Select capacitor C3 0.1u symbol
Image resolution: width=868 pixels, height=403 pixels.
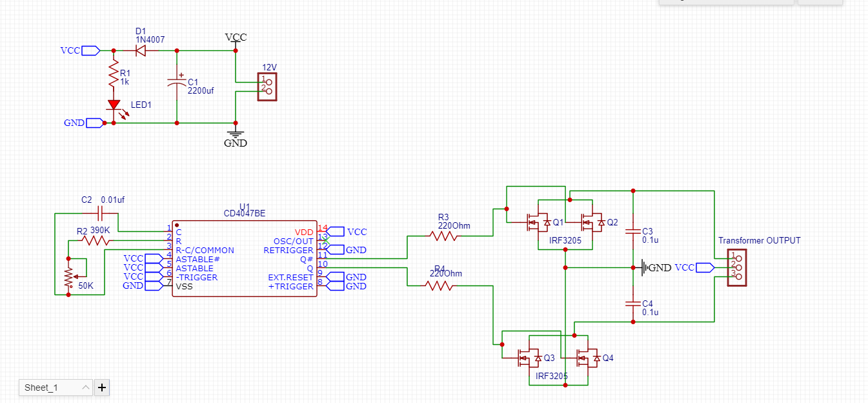click(x=632, y=231)
